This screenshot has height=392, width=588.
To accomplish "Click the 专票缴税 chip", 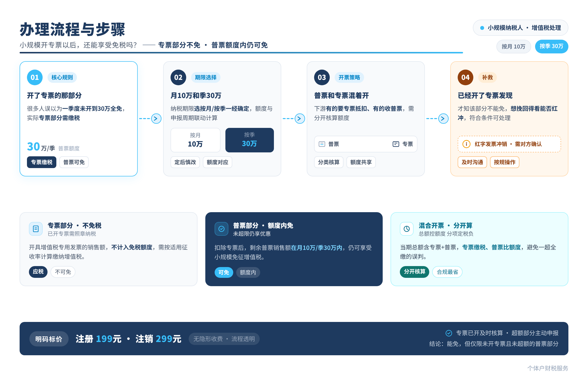I will click(42, 162).
